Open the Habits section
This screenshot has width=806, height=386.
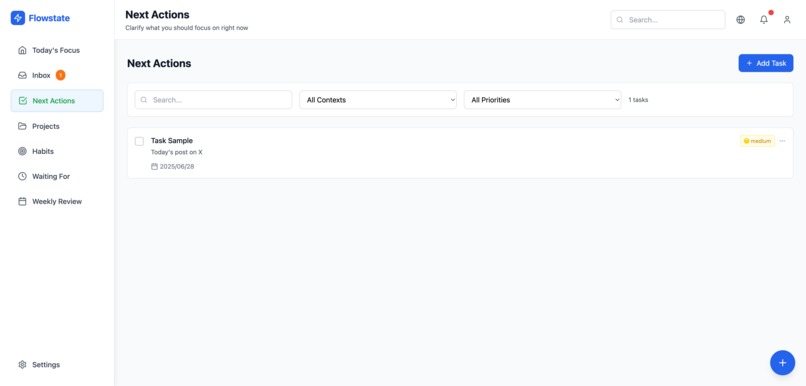pyautogui.click(x=57, y=151)
